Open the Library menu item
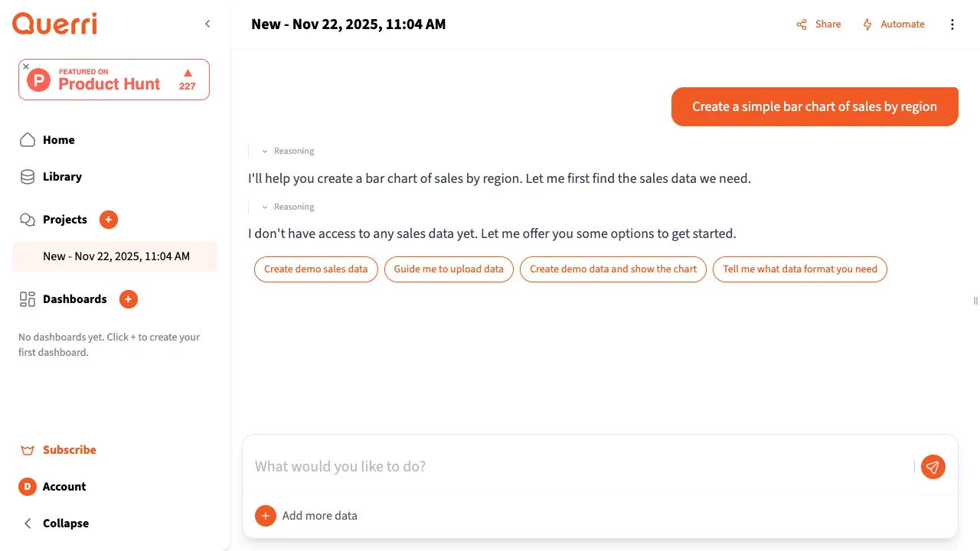The height and width of the screenshot is (551, 980). 61,177
